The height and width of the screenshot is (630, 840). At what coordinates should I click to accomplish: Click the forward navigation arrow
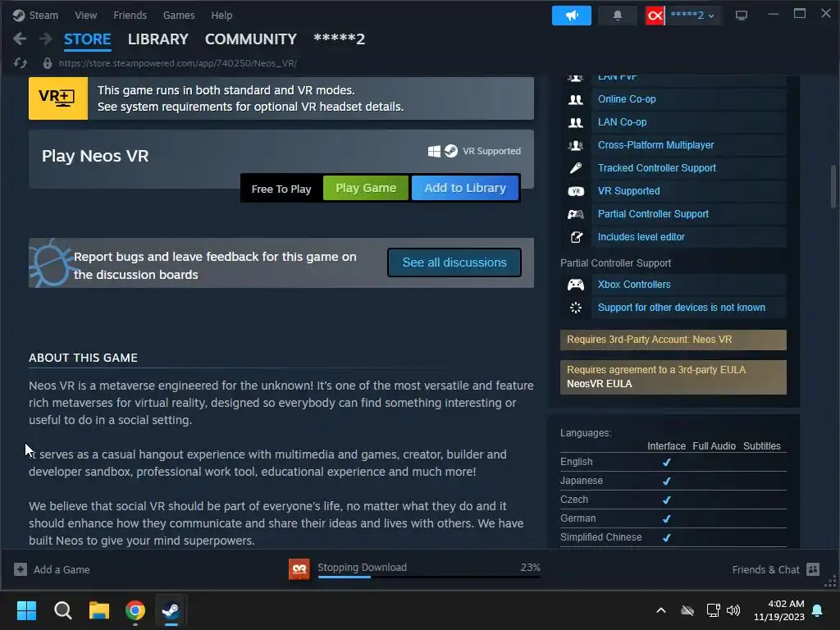(x=46, y=39)
